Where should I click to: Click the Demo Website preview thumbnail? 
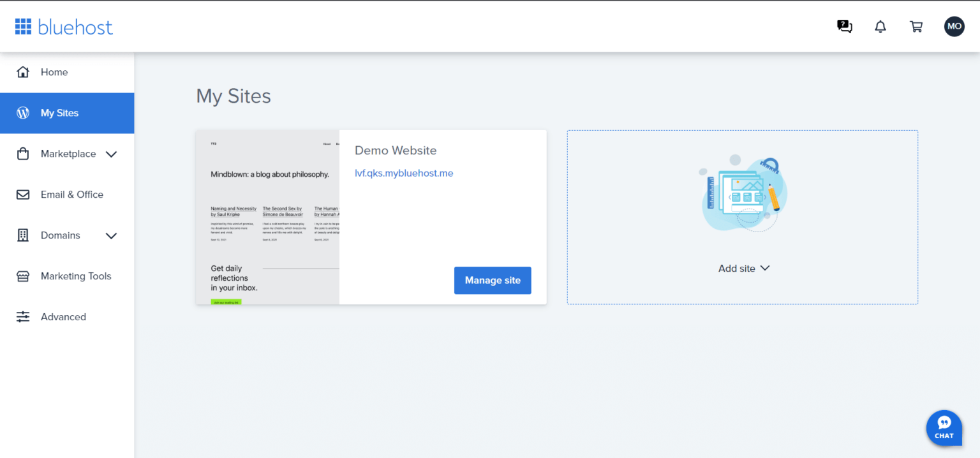point(267,217)
